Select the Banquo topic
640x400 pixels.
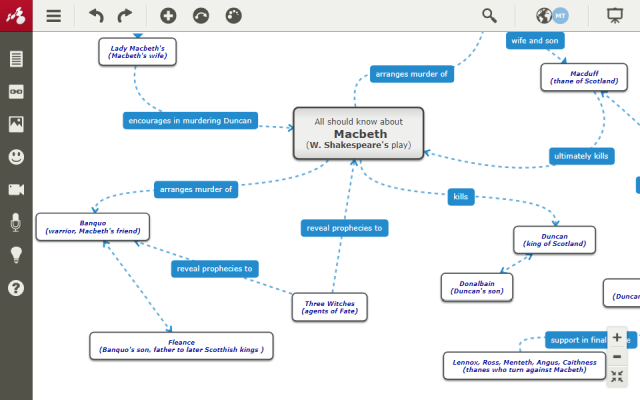pos(93,227)
